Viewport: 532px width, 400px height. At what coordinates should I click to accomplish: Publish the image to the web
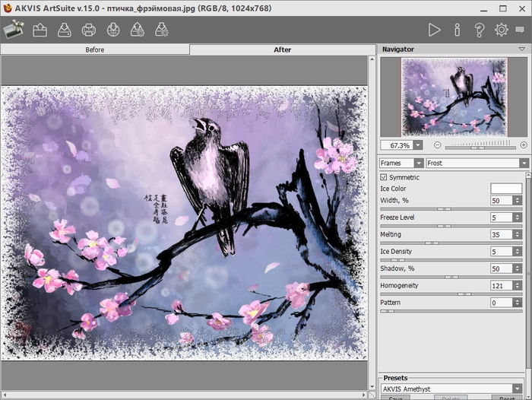(x=113, y=30)
